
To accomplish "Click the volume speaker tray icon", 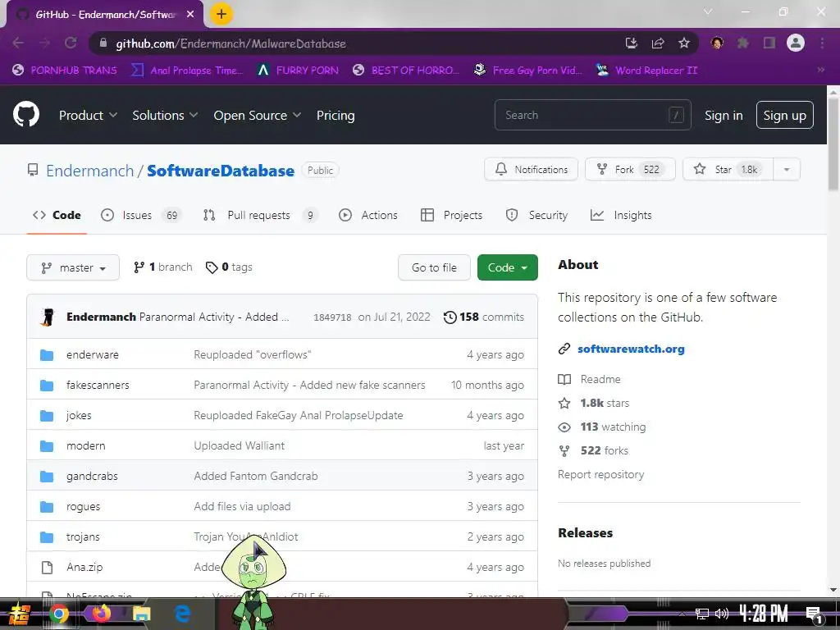I will pos(722,614).
